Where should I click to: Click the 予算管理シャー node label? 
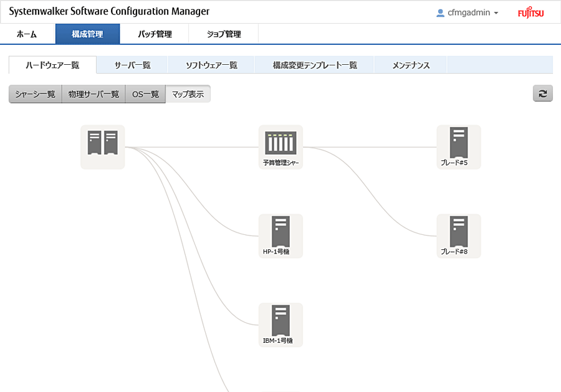(x=281, y=163)
